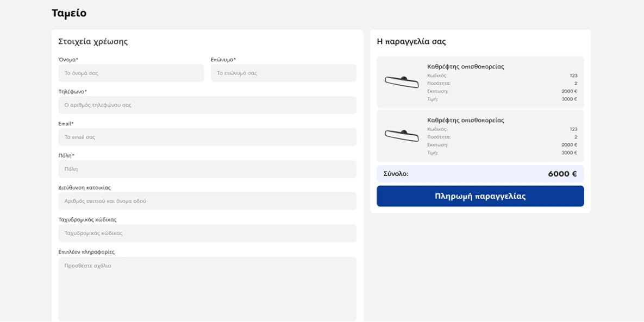Click into the Επώνυμο (surname) input field

(283, 73)
